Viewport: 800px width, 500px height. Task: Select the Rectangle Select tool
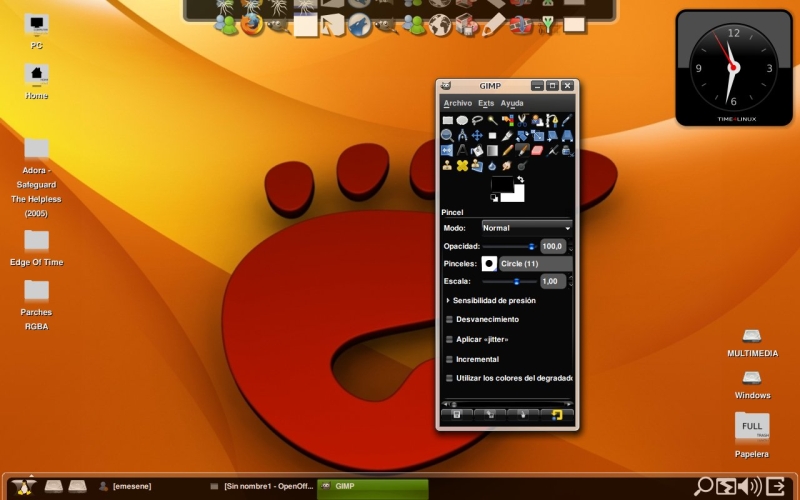click(447, 120)
